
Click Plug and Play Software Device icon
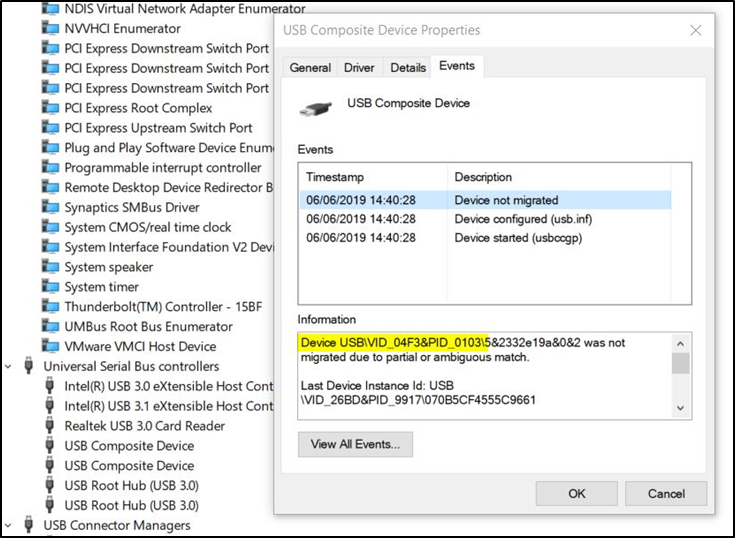click(50, 148)
